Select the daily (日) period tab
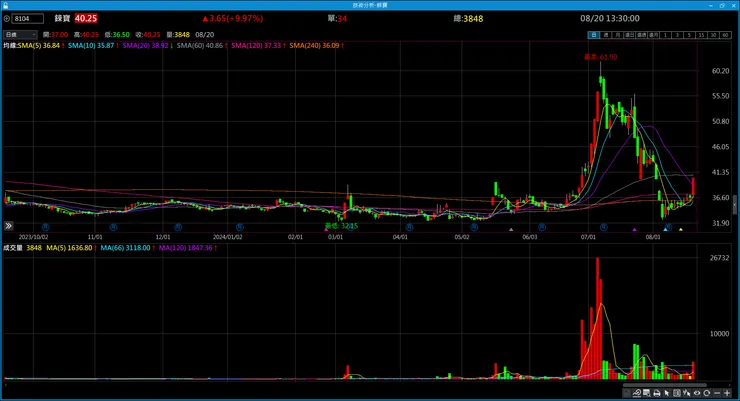740x401 pixels. [594, 35]
